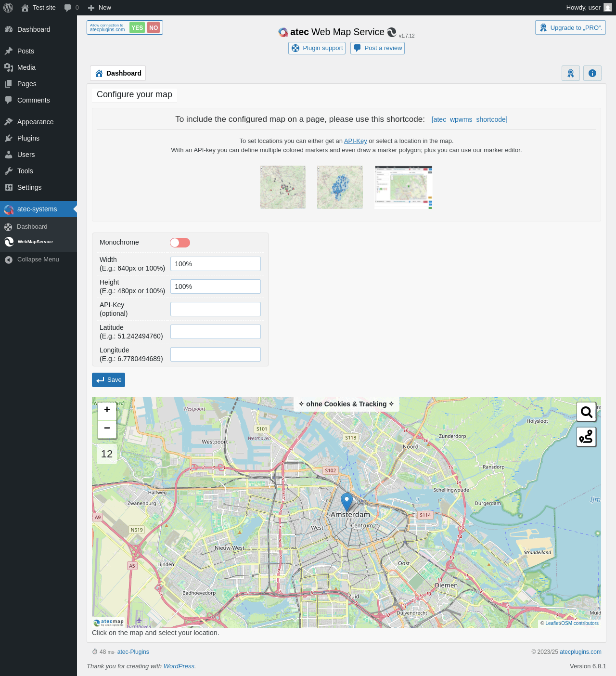Open blue polygon map thumbnail
This screenshot has width=616, height=676.
(340, 187)
